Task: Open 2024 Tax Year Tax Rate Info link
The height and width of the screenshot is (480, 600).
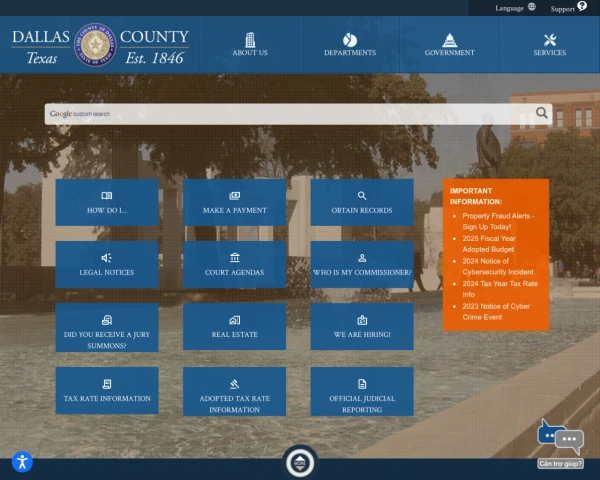Action: (x=500, y=289)
